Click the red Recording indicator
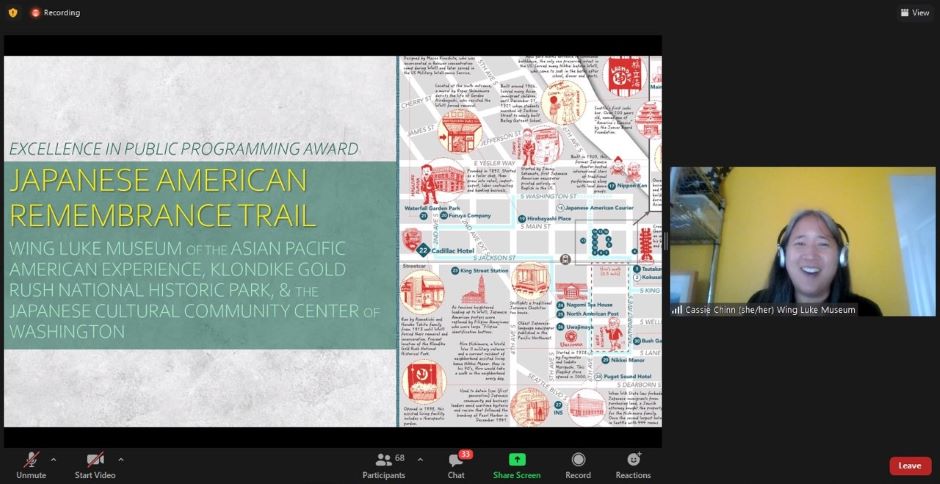The width and height of the screenshot is (940, 484). pyautogui.click(x=55, y=13)
